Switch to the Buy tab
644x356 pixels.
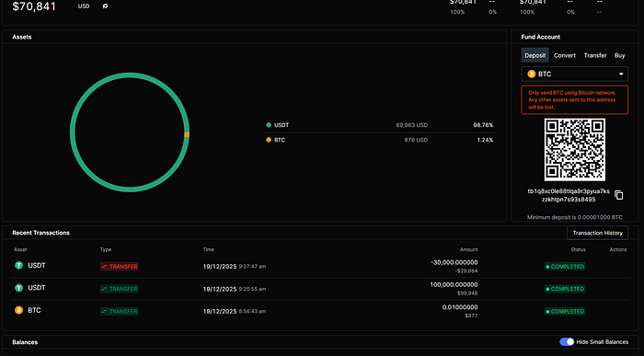620,55
